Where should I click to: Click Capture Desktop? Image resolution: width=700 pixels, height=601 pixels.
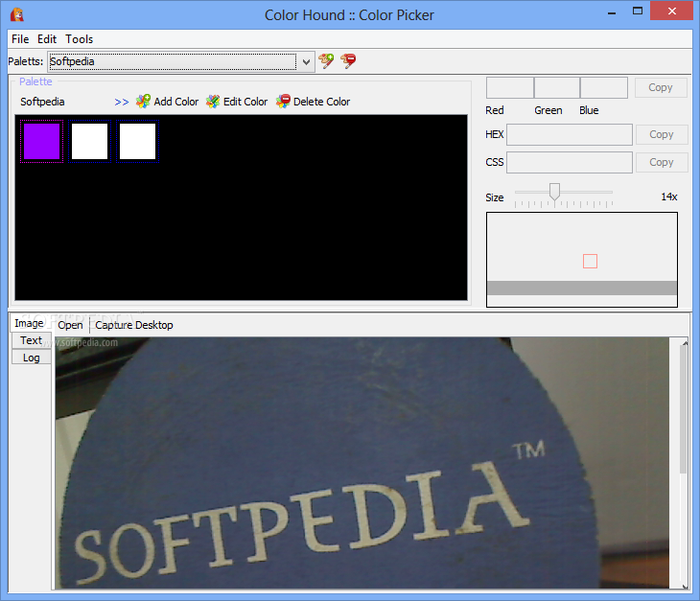pyautogui.click(x=134, y=325)
